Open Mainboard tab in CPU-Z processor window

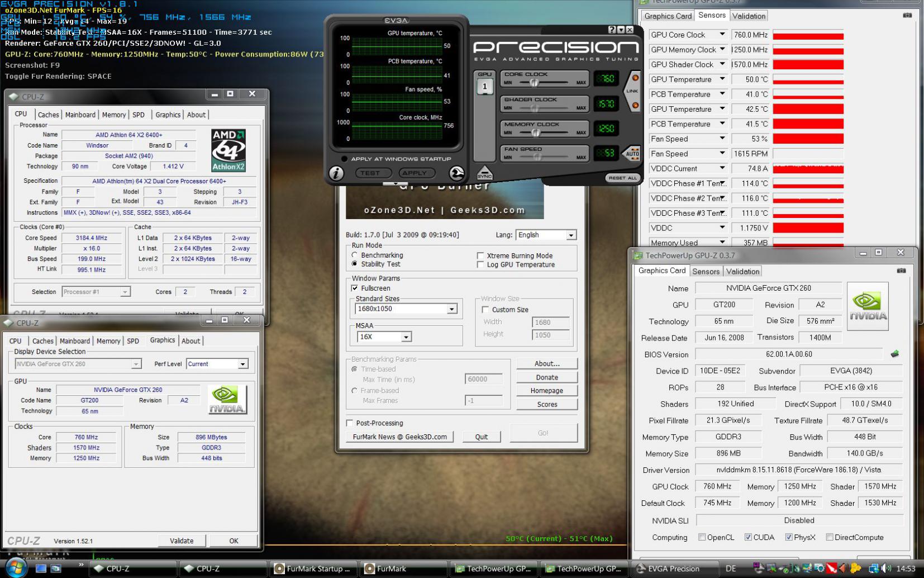(x=80, y=115)
